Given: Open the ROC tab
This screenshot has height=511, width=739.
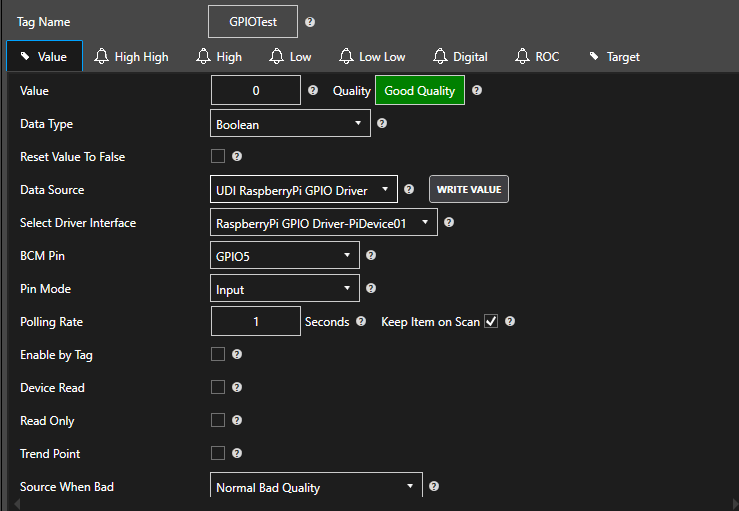Looking at the screenshot, I should (537, 57).
